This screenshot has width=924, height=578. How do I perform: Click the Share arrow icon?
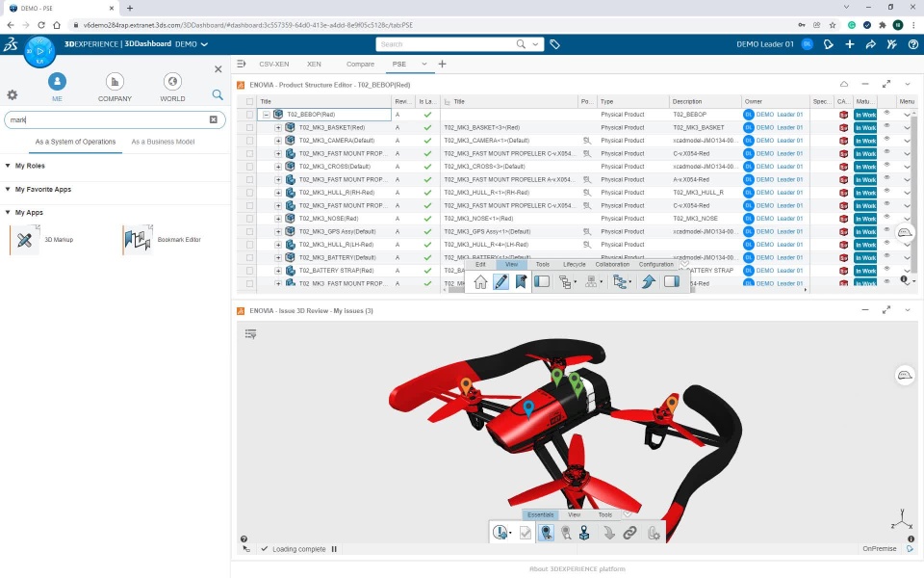click(x=870, y=44)
